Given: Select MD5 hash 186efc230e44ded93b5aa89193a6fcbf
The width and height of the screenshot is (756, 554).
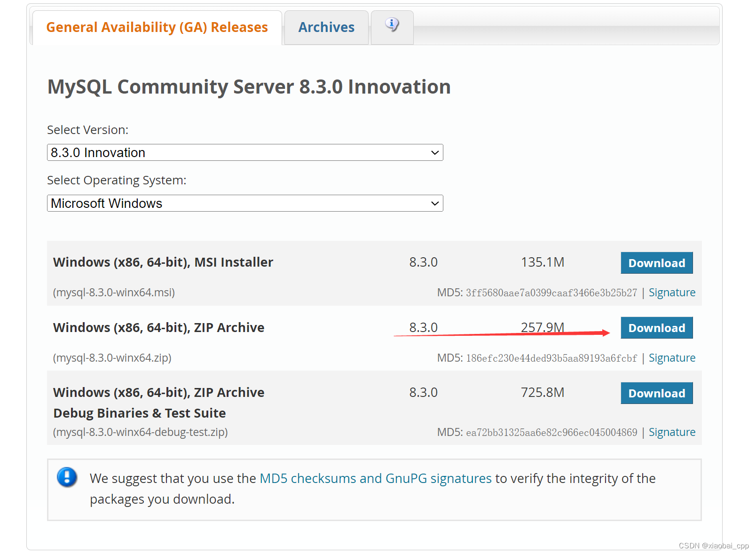Looking at the screenshot, I should [x=551, y=358].
